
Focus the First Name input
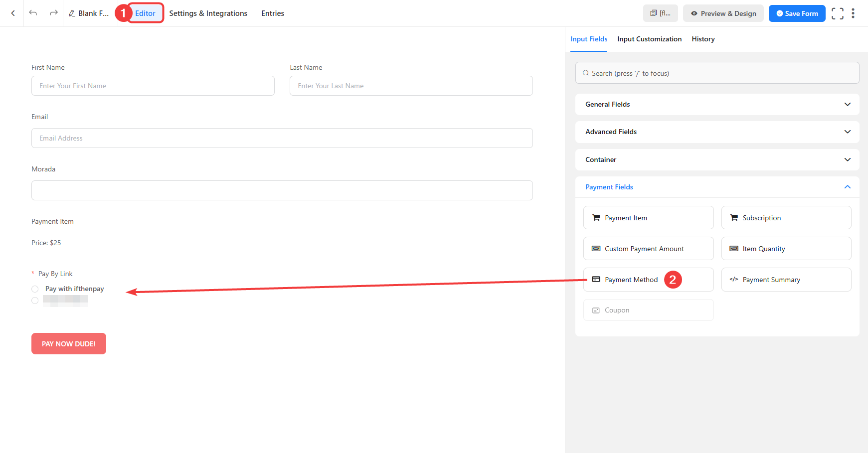click(x=153, y=86)
